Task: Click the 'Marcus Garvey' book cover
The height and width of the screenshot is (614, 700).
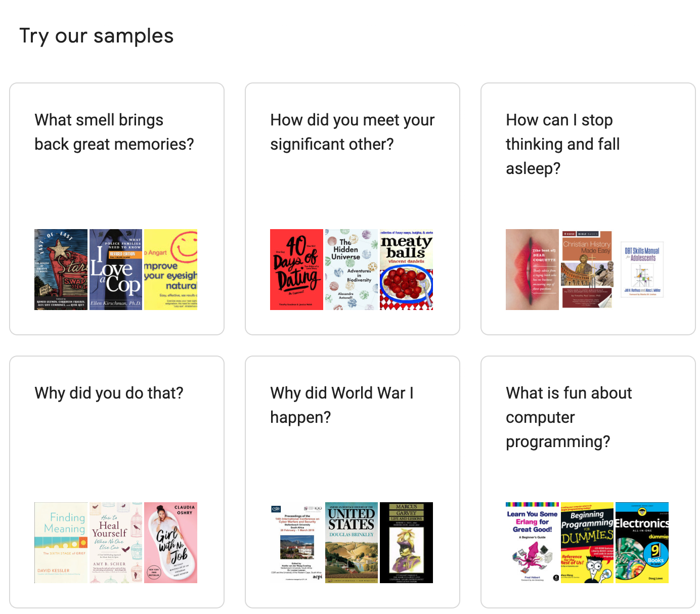Action: pos(406,543)
